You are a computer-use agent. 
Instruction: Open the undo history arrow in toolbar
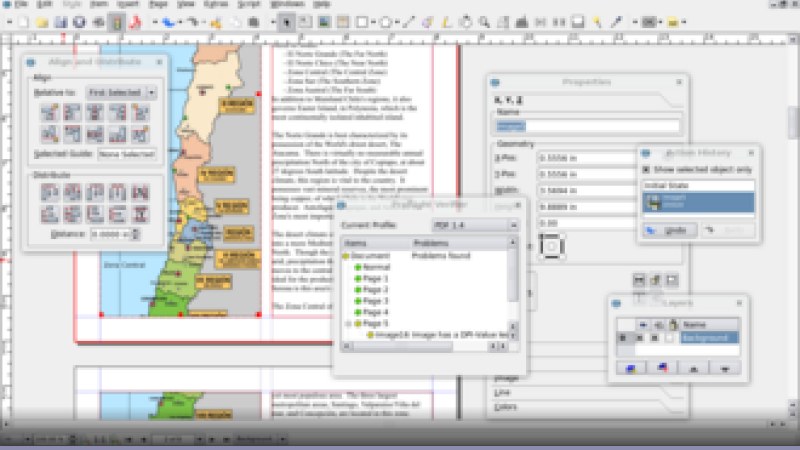point(180,22)
